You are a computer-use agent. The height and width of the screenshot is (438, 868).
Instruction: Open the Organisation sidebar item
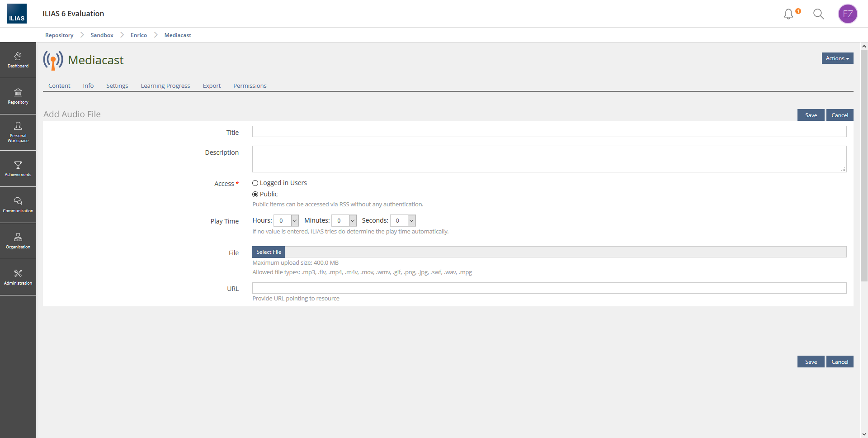pyautogui.click(x=18, y=241)
